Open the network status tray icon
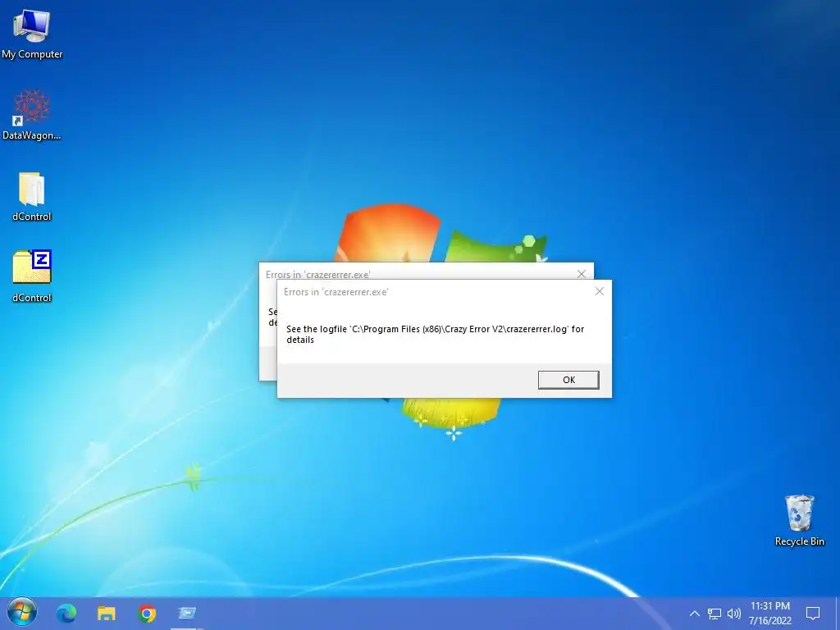The height and width of the screenshot is (630, 840). tap(714, 614)
